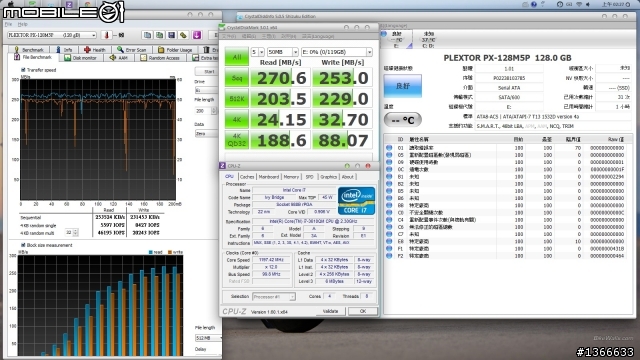
Task: Open the Folder Usage tab
Action: 176,50
